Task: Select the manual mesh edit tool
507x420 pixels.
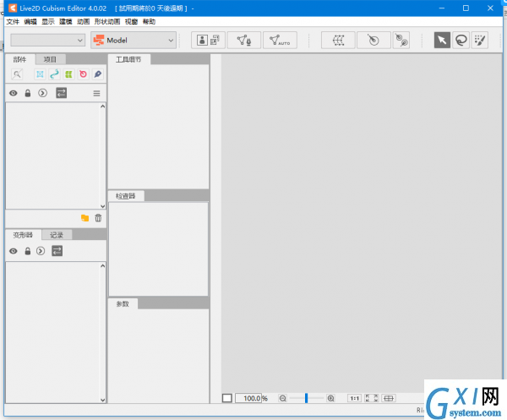Action: [x=244, y=41]
